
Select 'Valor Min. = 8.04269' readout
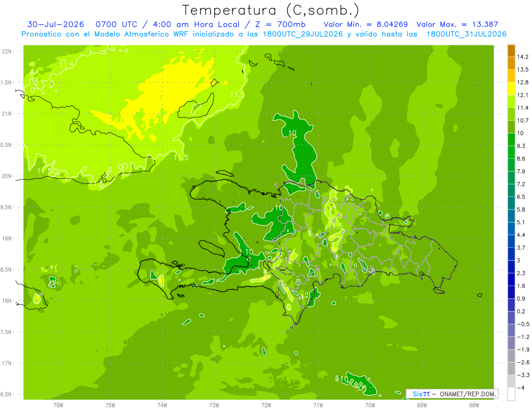366,24
